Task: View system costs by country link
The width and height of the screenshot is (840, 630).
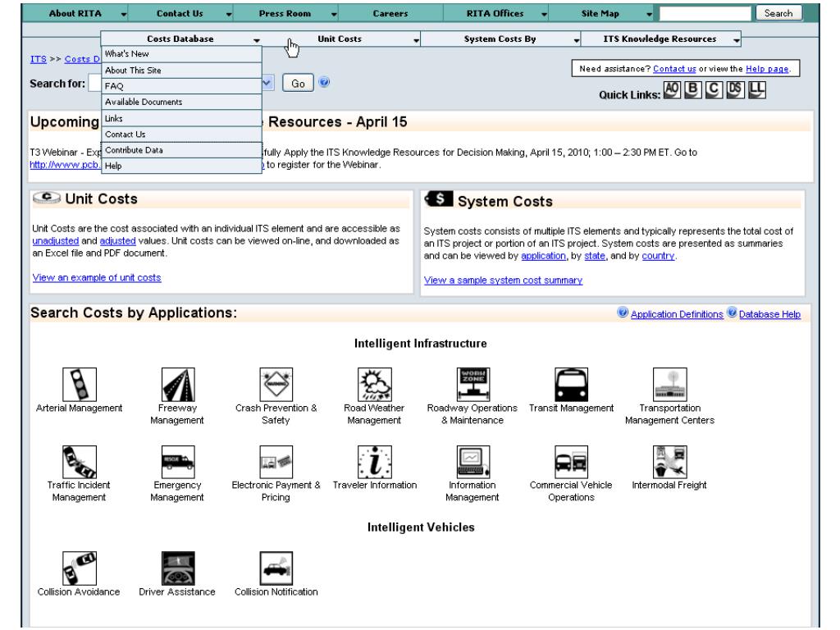Action: [658, 256]
